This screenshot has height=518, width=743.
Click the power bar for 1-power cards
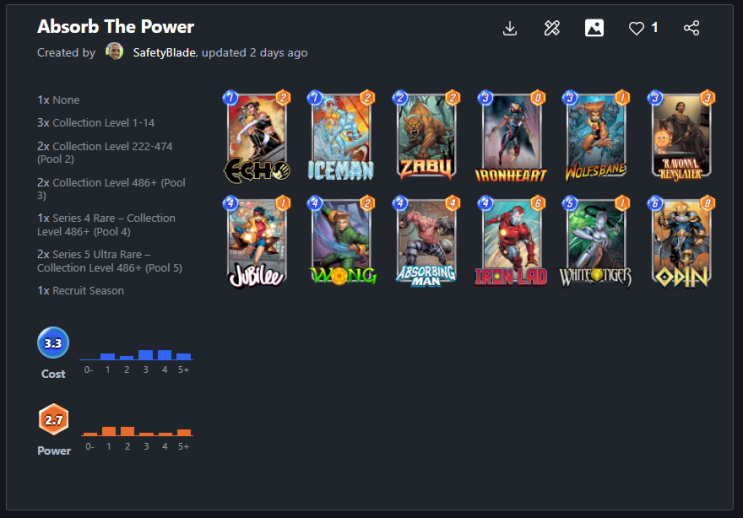coord(109,431)
